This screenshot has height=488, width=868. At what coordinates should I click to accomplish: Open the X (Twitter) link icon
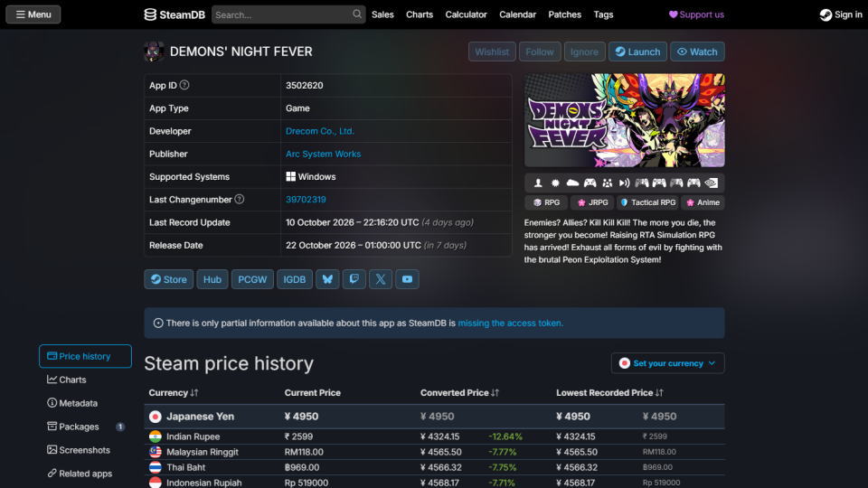(381, 279)
